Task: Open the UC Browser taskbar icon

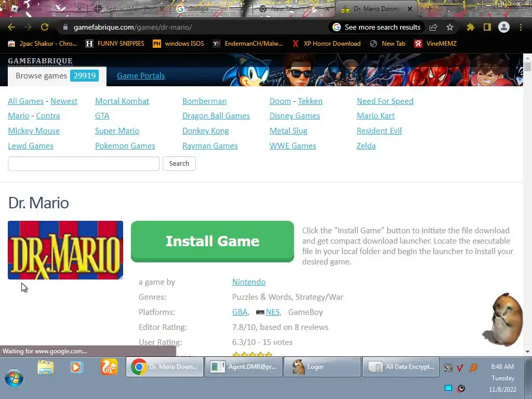Action: point(109,367)
